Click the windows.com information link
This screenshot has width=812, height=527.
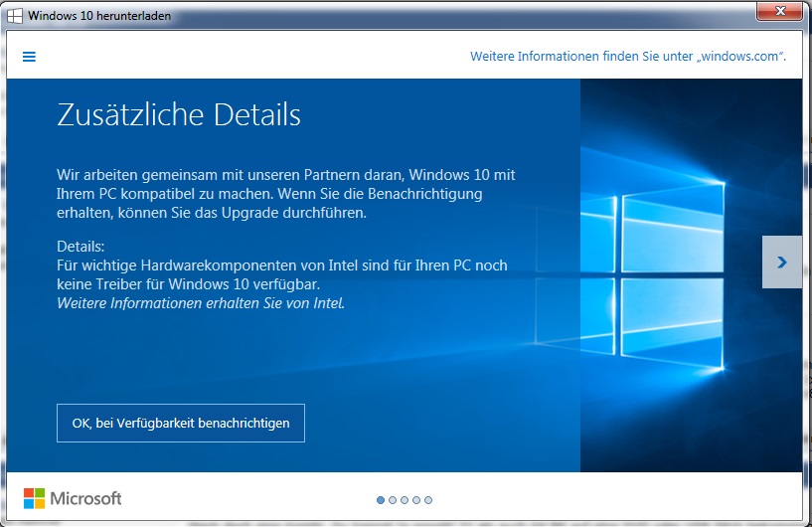tap(628, 56)
